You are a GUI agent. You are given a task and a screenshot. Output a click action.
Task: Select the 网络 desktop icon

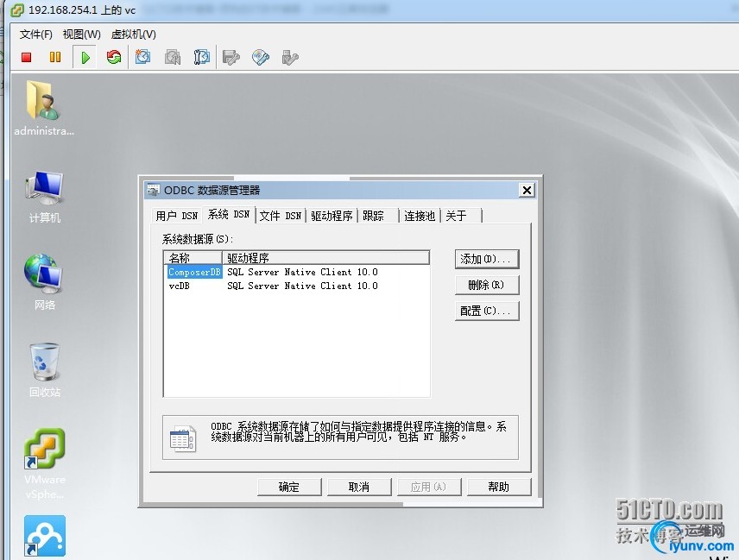pos(44,281)
